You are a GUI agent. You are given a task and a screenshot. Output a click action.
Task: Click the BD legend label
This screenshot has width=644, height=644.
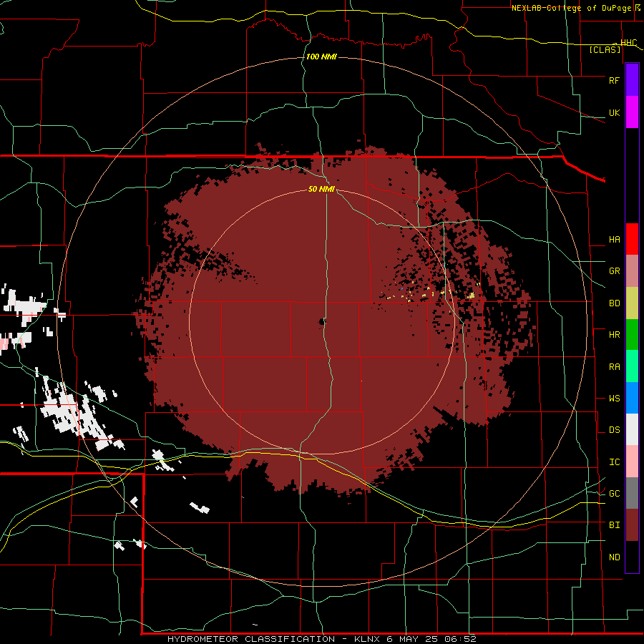click(x=614, y=303)
